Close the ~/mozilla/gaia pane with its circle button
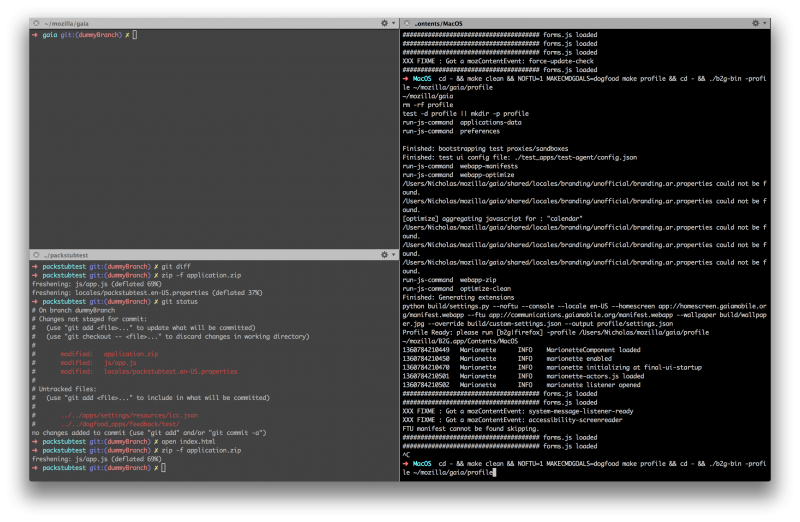The image size is (800, 522). tap(36, 23)
